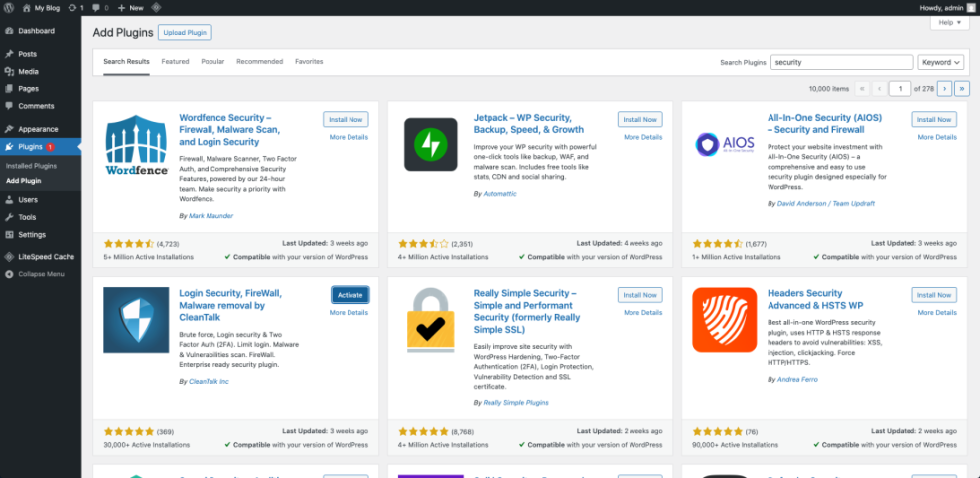Viewport: 980px width, 478px height.
Task: Open the Andrea Ferro author link
Action: pos(797,380)
